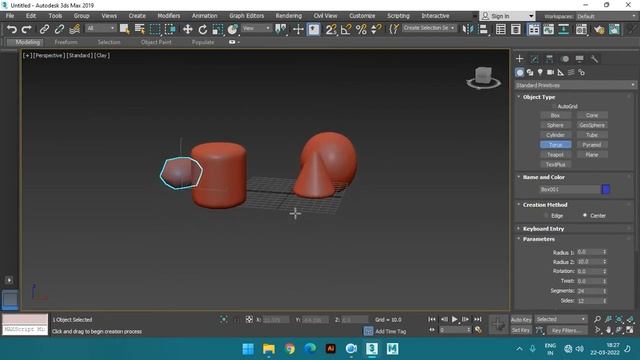
Task: Click the blue object color swatch
Action: (x=606, y=189)
